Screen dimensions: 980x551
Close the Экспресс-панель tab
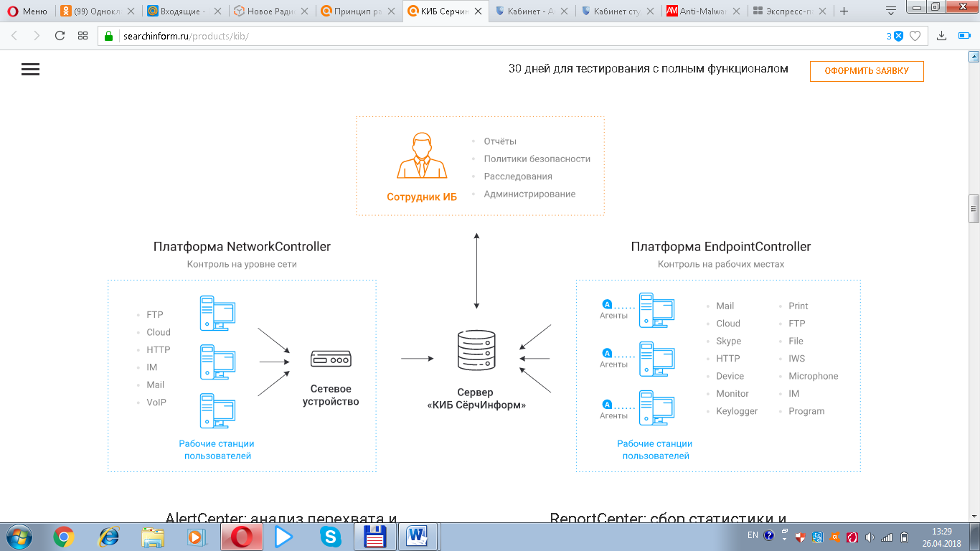point(823,11)
